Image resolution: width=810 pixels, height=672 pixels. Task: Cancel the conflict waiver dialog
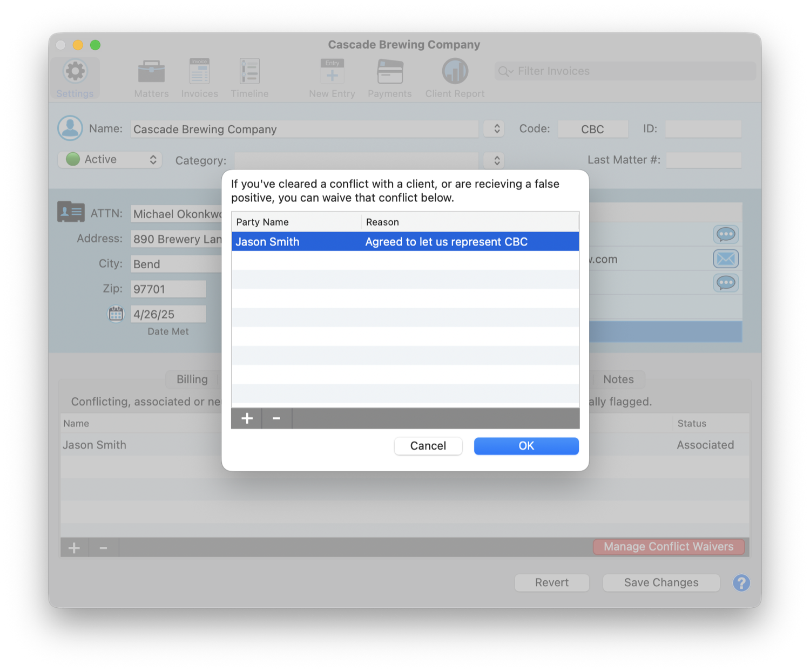428,446
